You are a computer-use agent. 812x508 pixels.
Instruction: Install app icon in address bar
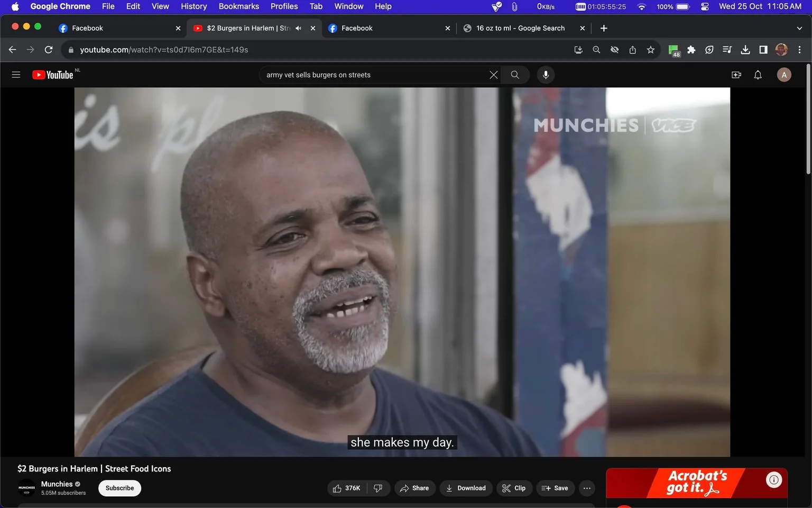pos(578,50)
